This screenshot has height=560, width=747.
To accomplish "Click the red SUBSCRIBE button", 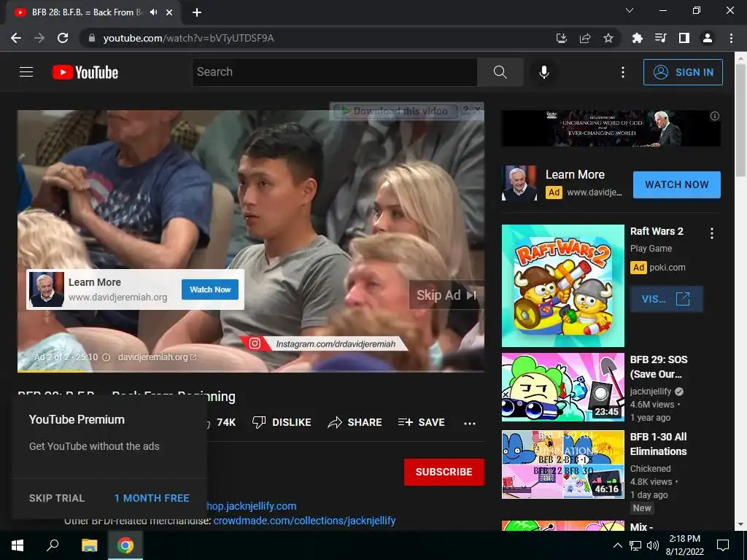I will [x=444, y=472].
